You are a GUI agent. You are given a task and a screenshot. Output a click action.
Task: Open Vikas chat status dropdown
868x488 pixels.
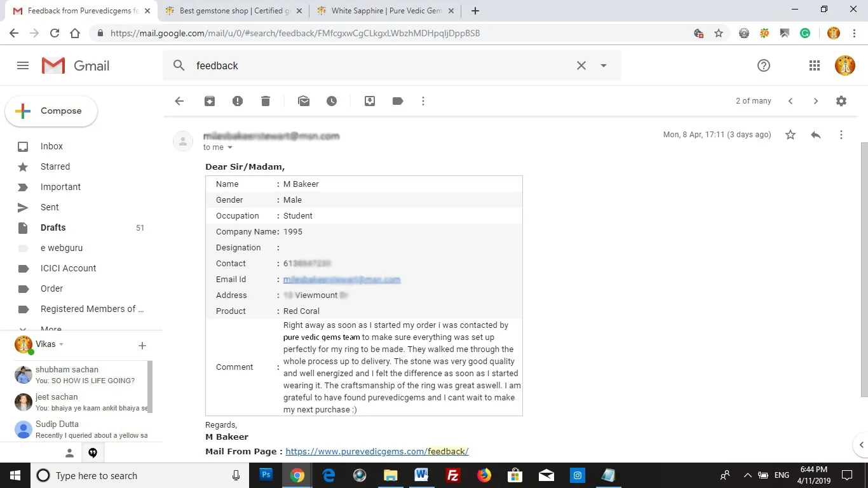click(x=62, y=344)
